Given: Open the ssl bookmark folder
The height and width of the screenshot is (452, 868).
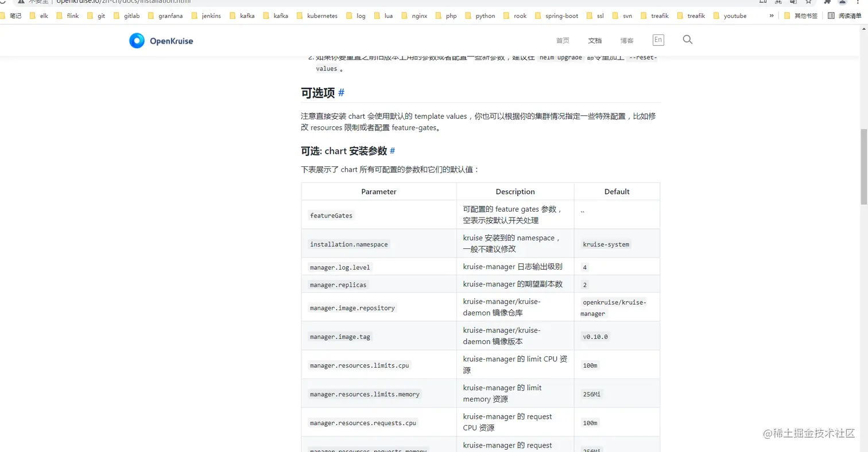Looking at the screenshot, I should coord(595,16).
